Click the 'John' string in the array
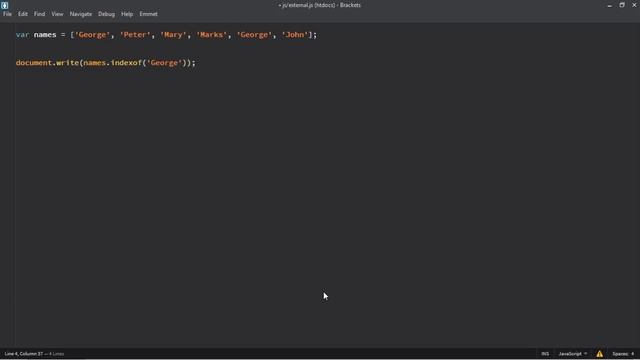This screenshot has width=640, height=360. (x=294, y=35)
